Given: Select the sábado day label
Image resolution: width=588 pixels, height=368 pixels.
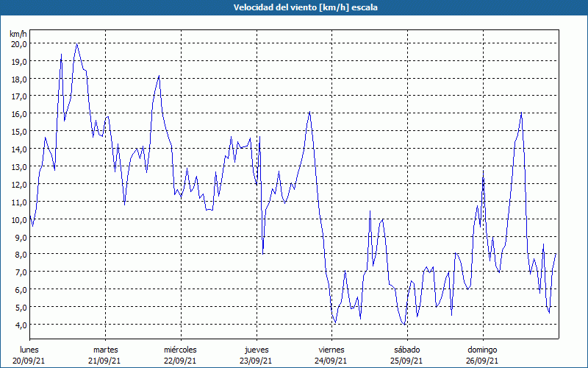Looking at the screenshot, I should click(x=407, y=350).
